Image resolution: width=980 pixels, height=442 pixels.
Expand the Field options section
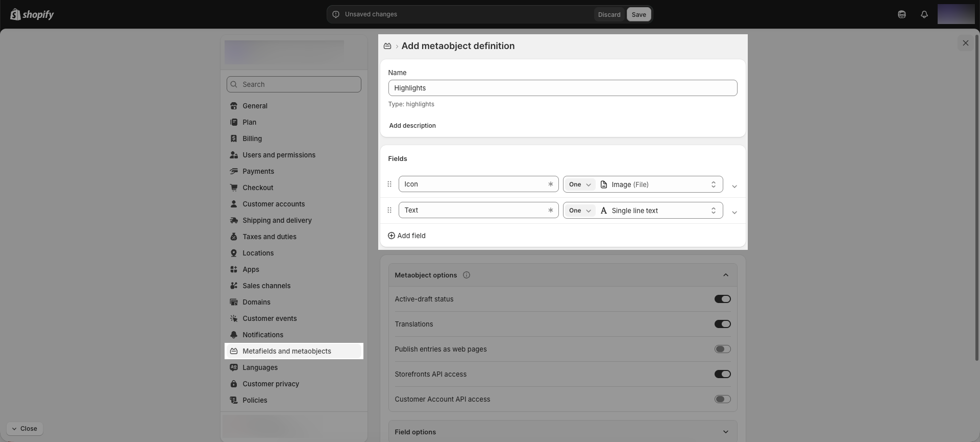pyautogui.click(x=725, y=432)
